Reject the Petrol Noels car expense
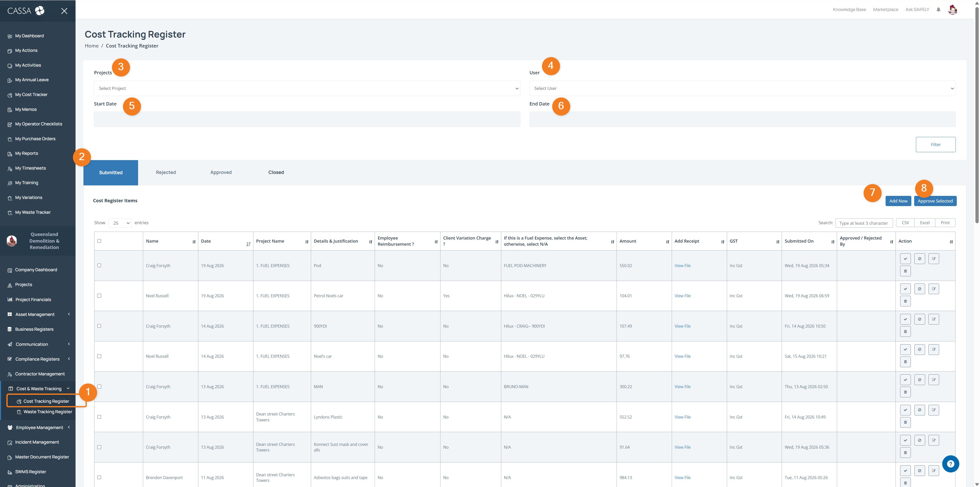Screen dimensions: 980x487 pos(920,289)
